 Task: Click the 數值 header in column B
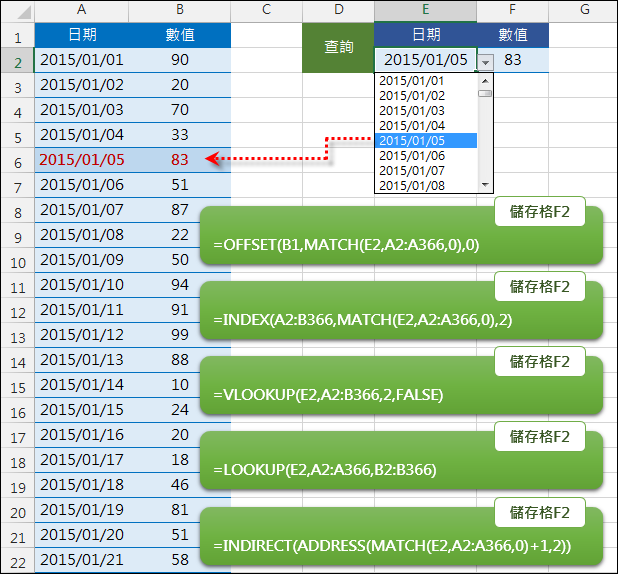click(x=180, y=35)
